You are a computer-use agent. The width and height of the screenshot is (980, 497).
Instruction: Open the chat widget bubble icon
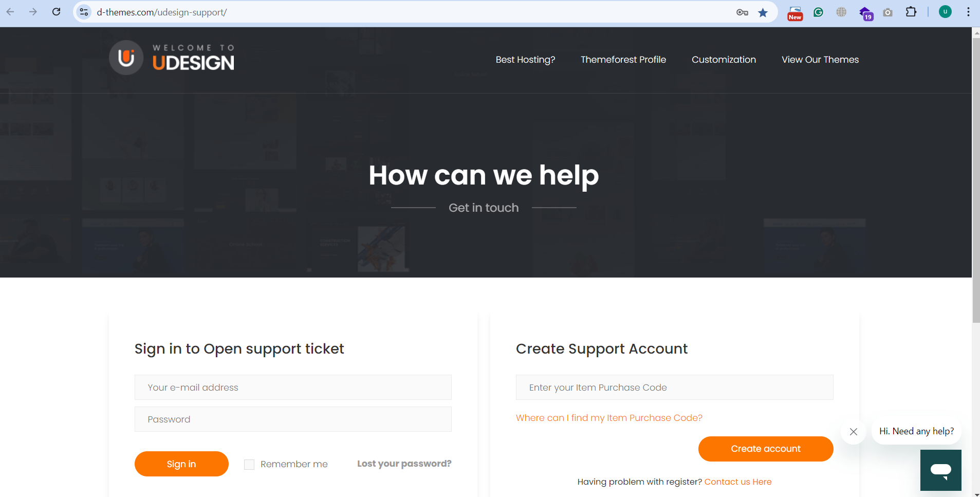tap(941, 470)
